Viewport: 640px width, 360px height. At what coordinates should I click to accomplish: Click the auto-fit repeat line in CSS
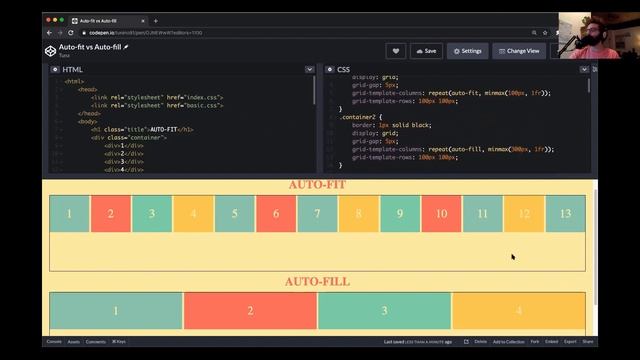point(451,93)
